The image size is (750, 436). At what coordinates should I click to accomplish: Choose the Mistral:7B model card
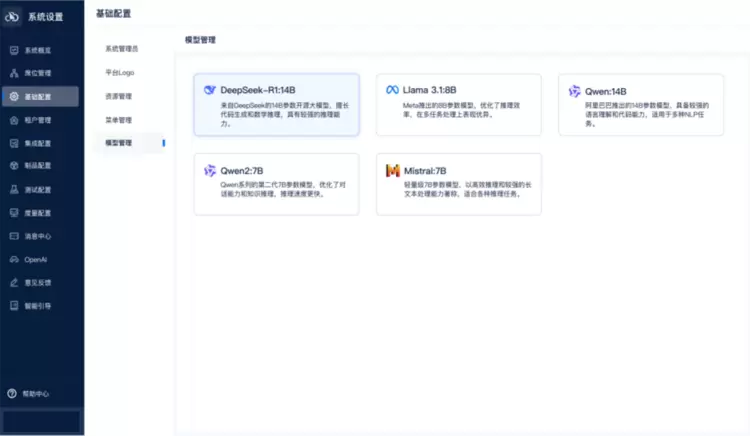(x=458, y=184)
